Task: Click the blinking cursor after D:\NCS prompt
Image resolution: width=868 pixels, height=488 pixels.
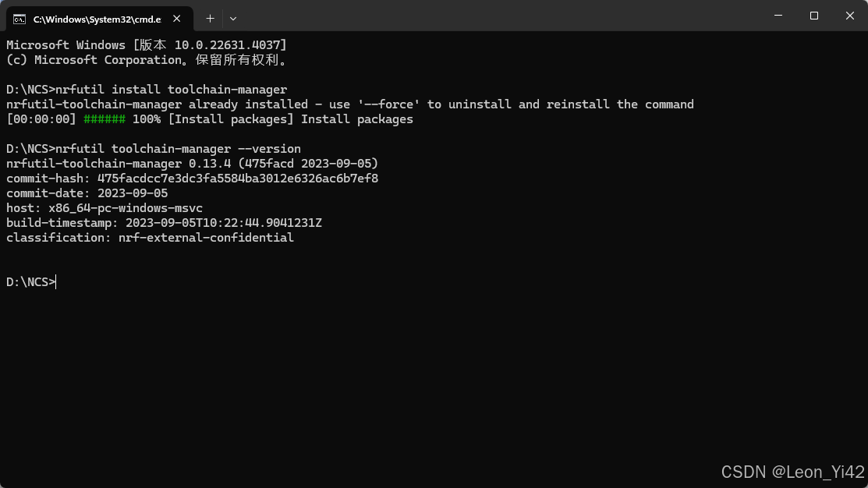Action: [x=55, y=281]
